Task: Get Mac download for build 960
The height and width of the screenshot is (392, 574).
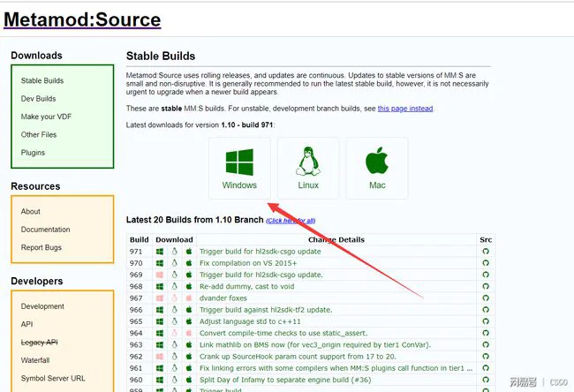Action: click(189, 380)
